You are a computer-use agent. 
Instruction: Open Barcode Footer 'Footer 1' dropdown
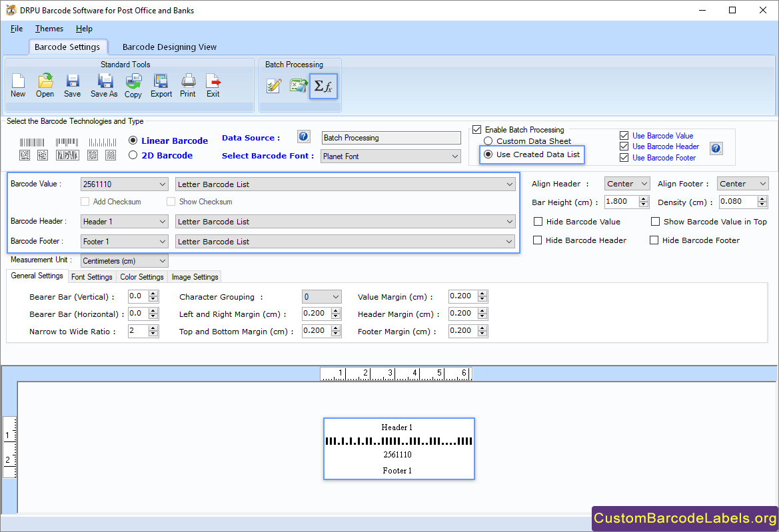pyautogui.click(x=124, y=241)
